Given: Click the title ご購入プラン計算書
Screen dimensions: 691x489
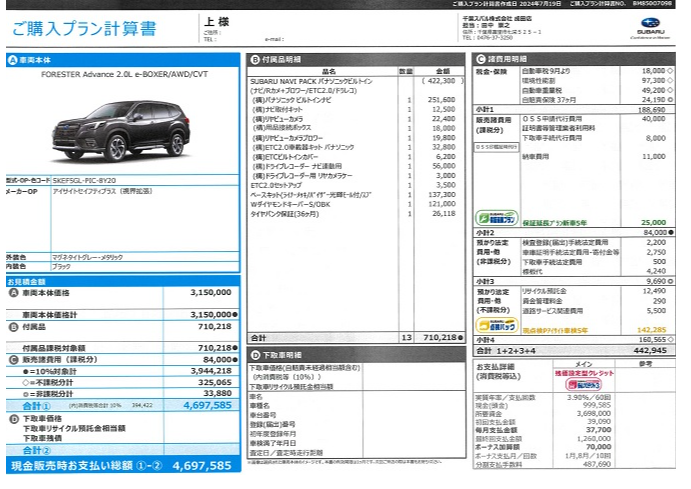Looking at the screenshot, I should click(84, 28).
